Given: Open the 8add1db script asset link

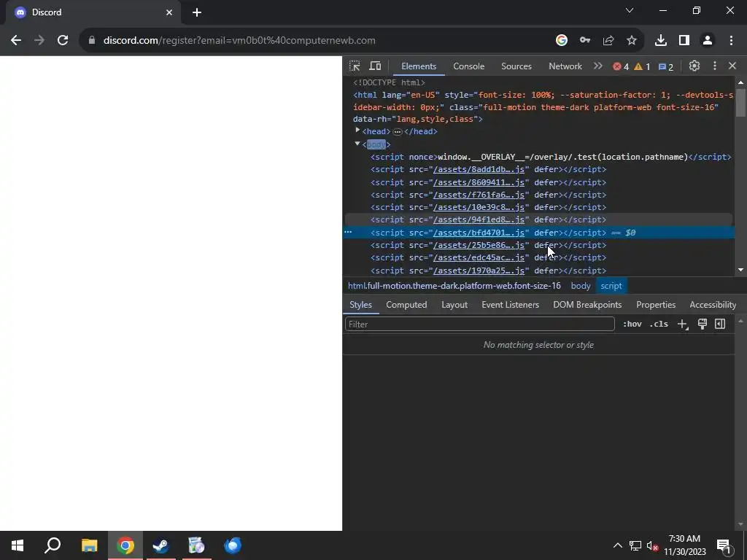Looking at the screenshot, I should pyautogui.click(x=479, y=169).
